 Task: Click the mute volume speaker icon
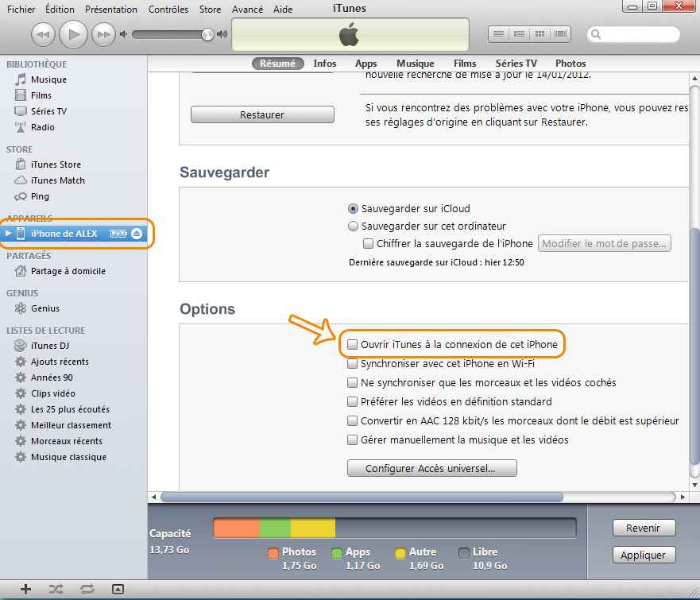click(124, 34)
